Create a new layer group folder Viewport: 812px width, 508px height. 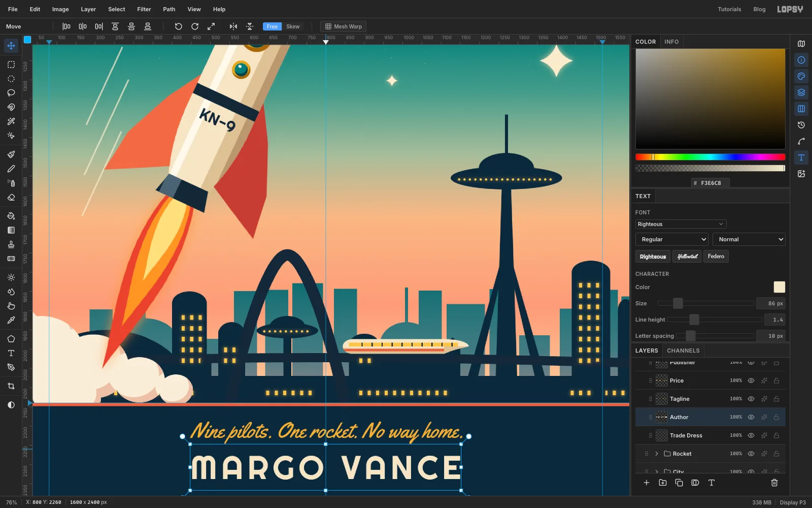(x=663, y=483)
